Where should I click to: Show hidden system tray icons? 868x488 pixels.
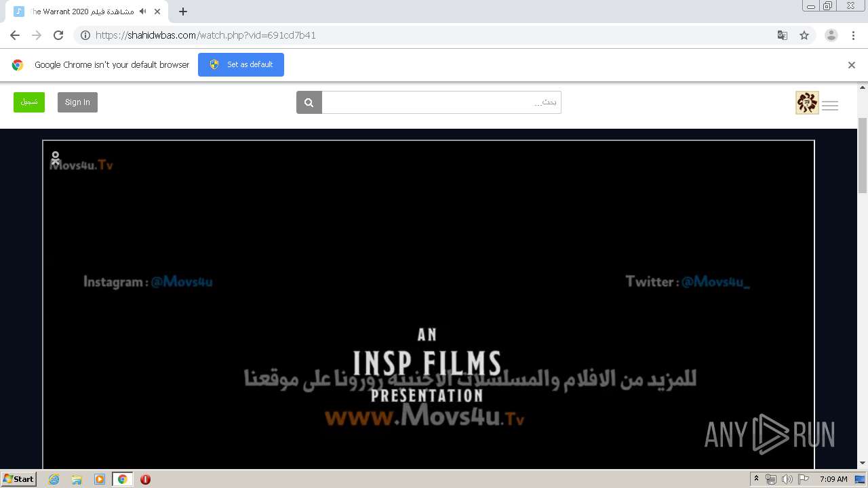[x=756, y=479]
